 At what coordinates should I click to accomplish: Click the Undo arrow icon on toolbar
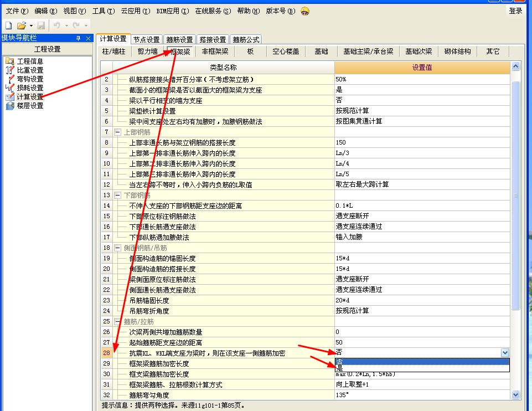pyautogui.click(x=57, y=25)
